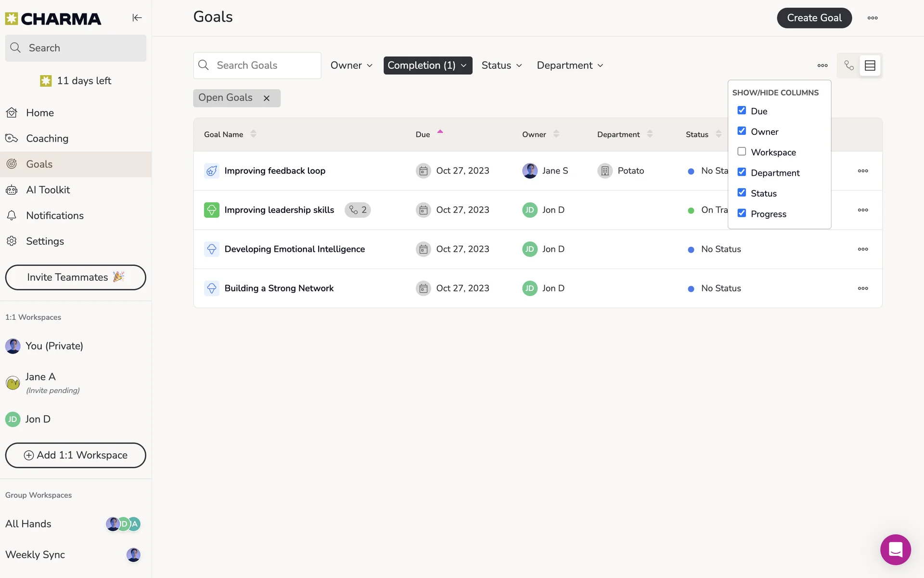The width and height of the screenshot is (924, 578).
Task: Click Invite Teammates button
Action: tap(76, 277)
